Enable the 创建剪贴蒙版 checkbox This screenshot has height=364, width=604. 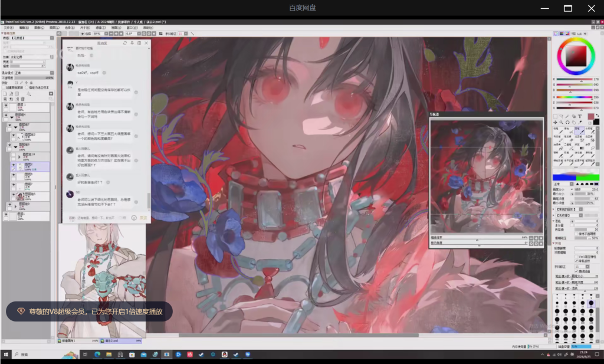pyautogui.click(x=5, y=87)
